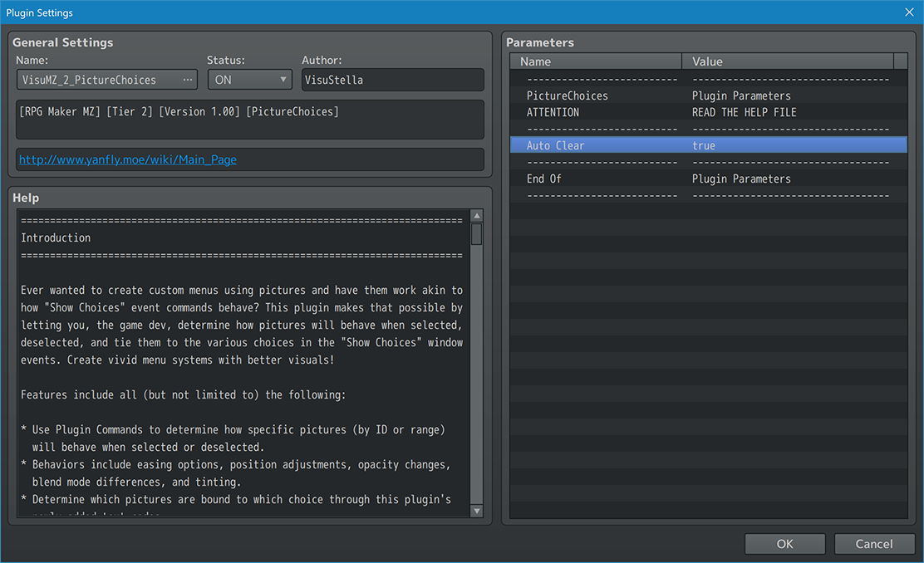Click the READ THE HELP FILE value
Image resolution: width=924 pixels, height=563 pixels.
coord(744,112)
